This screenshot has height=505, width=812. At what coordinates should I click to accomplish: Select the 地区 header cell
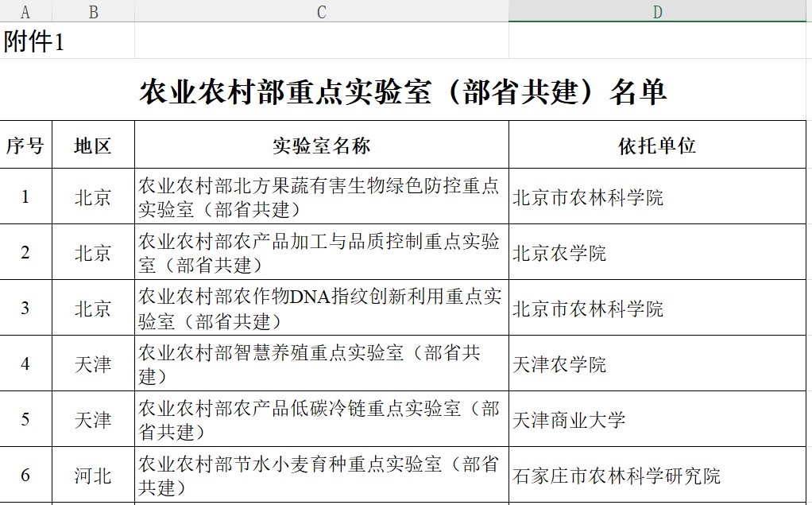93,146
